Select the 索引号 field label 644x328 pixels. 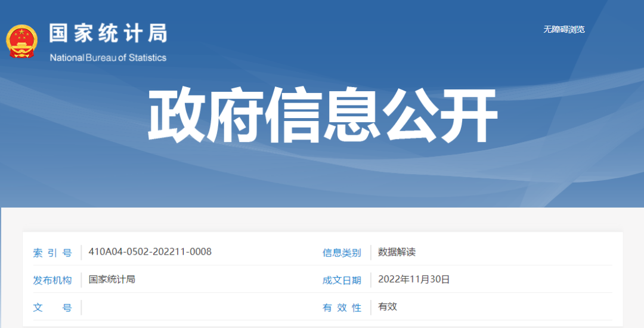click(x=52, y=253)
